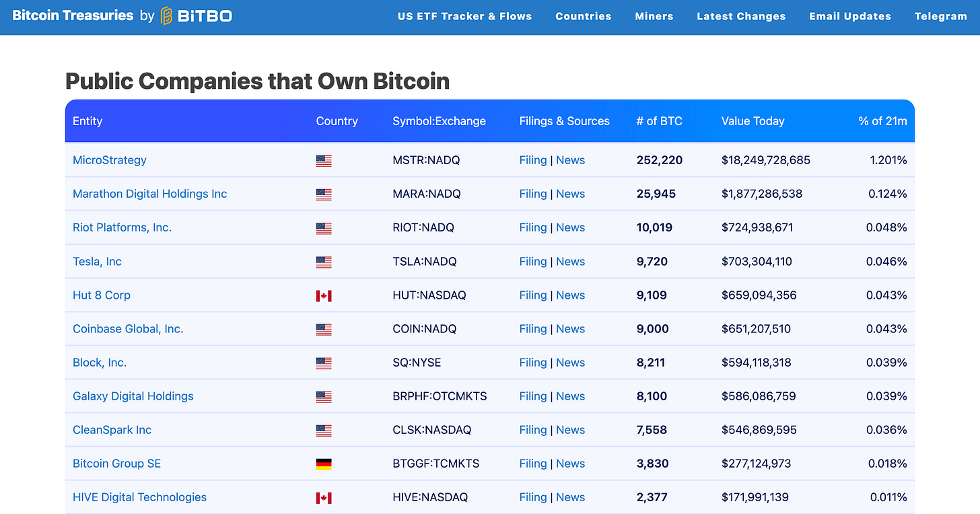Click the Country column header

(337, 121)
